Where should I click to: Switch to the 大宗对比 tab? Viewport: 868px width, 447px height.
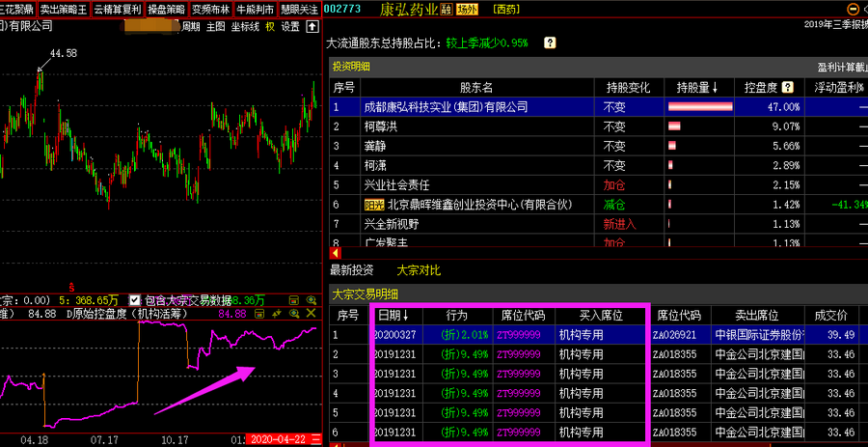click(419, 270)
